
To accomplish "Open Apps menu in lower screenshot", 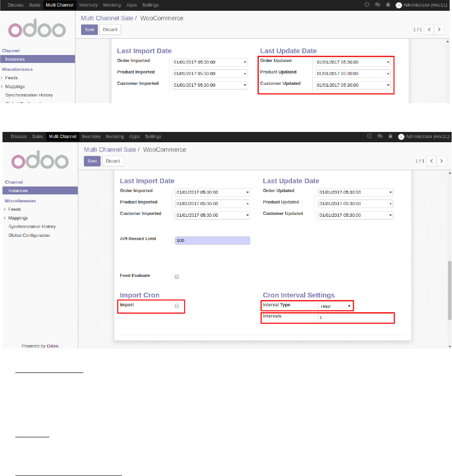I will tap(134, 137).
